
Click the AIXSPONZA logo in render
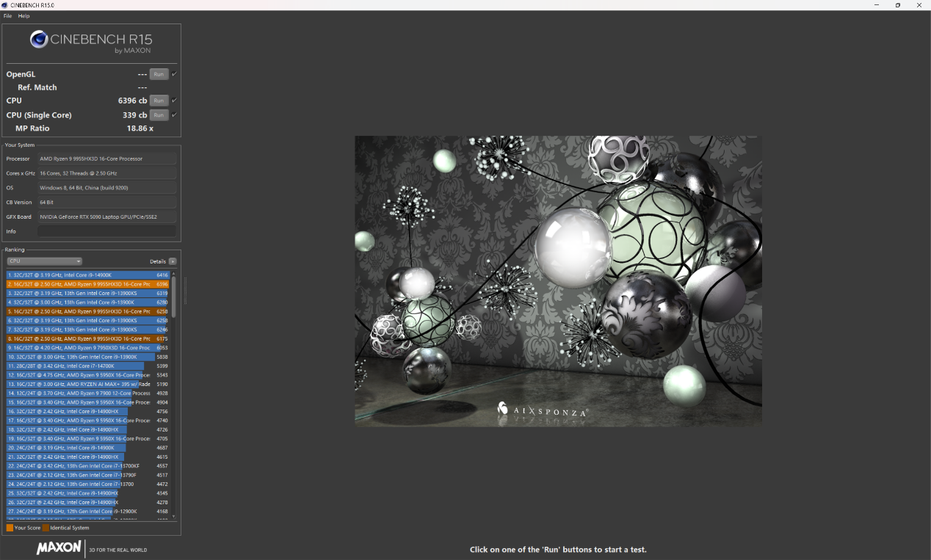pos(542,410)
